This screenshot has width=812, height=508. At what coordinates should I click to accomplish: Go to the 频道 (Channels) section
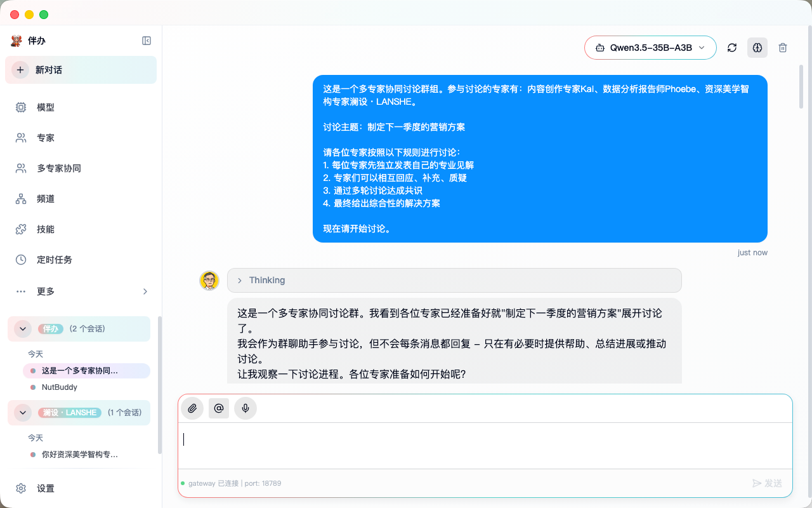[44, 198]
